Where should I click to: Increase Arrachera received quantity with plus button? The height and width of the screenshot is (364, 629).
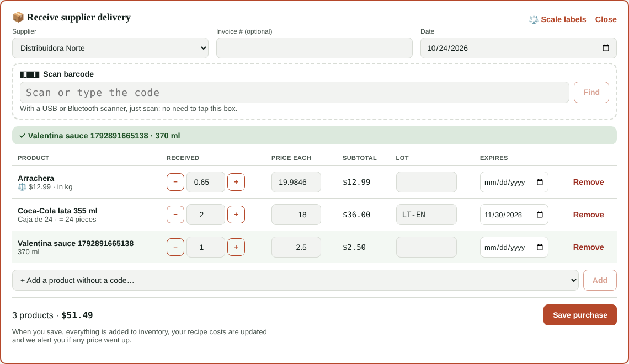[x=236, y=182]
